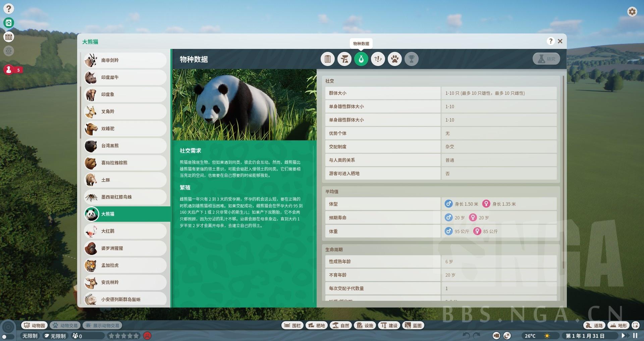Select the green 物种数据 species data tab
The width and height of the screenshot is (644, 341).
[x=361, y=59]
